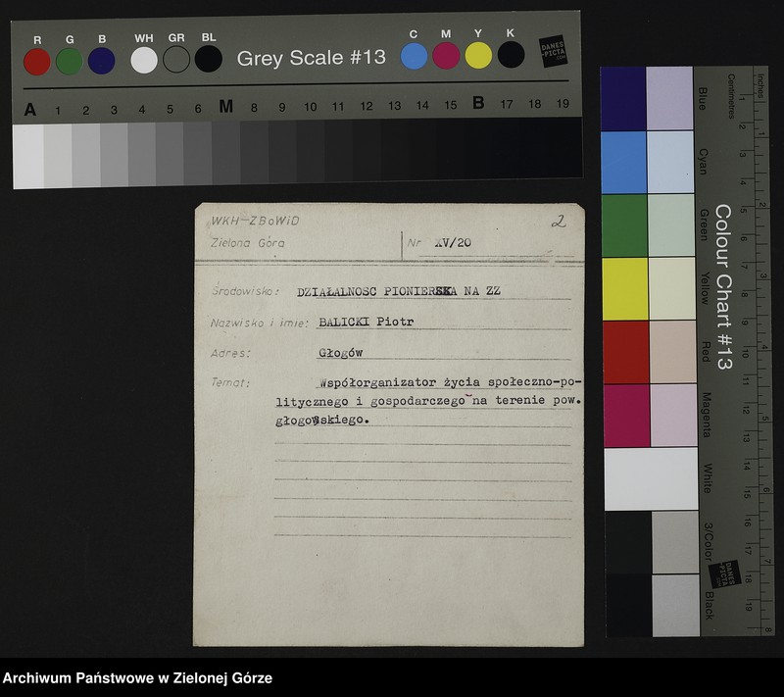Click the 'Grey Scale #13' title text
Image resolution: width=784 pixels, height=697 pixels.
(x=312, y=58)
